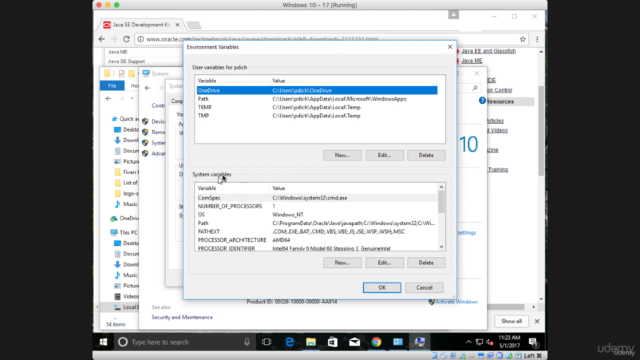Open the Java EE and Glassfish link

tap(488, 51)
